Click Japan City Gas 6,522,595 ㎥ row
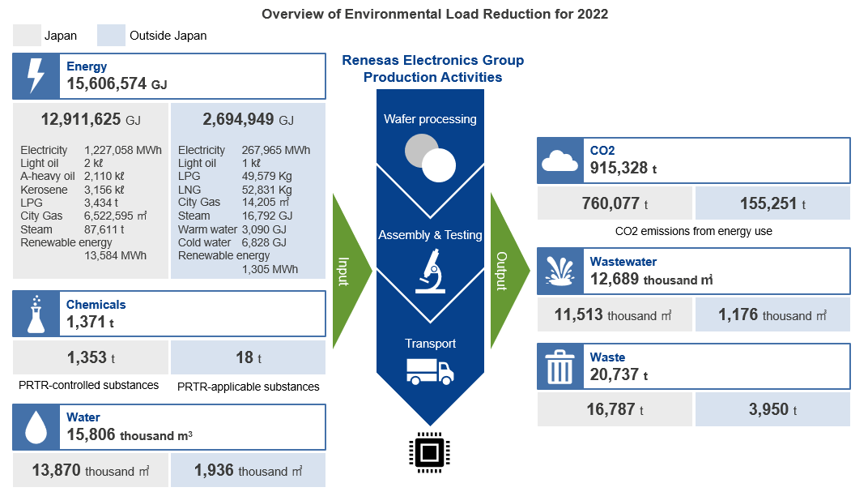Screen dimensions: 868x496 [83, 216]
